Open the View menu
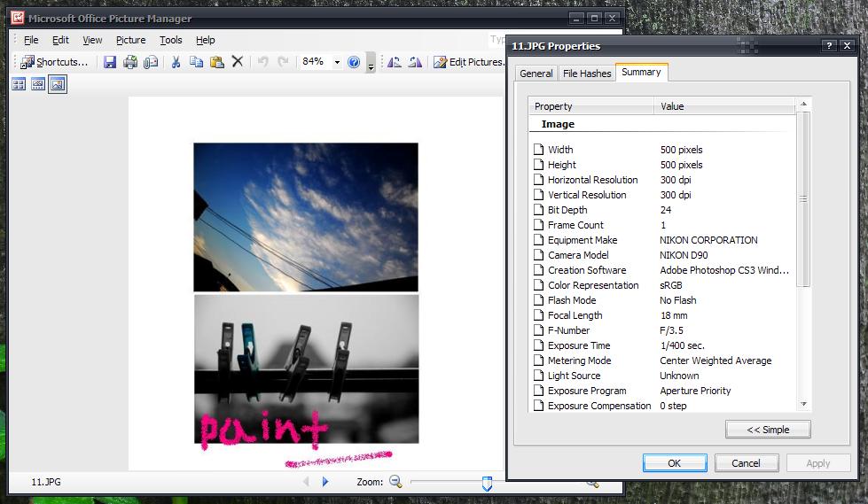868x504 pixels. click(92, 40)
